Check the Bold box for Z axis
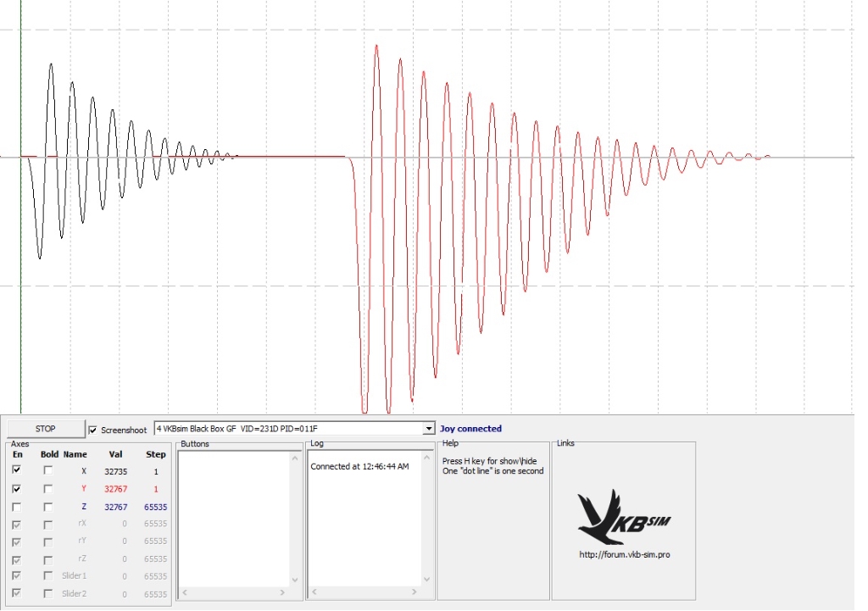Screen dimensions: 868x611 coord(48,507)
